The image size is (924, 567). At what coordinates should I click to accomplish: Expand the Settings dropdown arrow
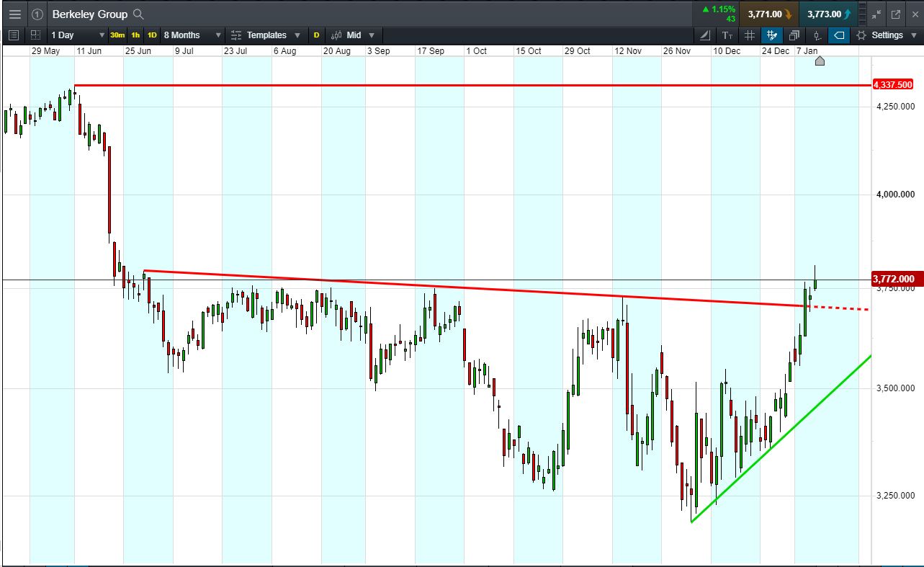pyautogui.click(x=914, y=35)
